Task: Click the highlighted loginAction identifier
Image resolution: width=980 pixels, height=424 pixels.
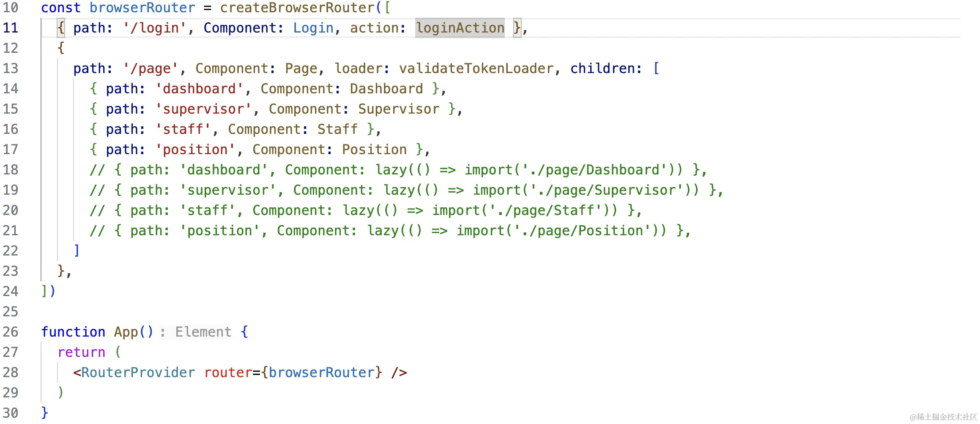Action: pyautogui.click(x=460, y=28)
